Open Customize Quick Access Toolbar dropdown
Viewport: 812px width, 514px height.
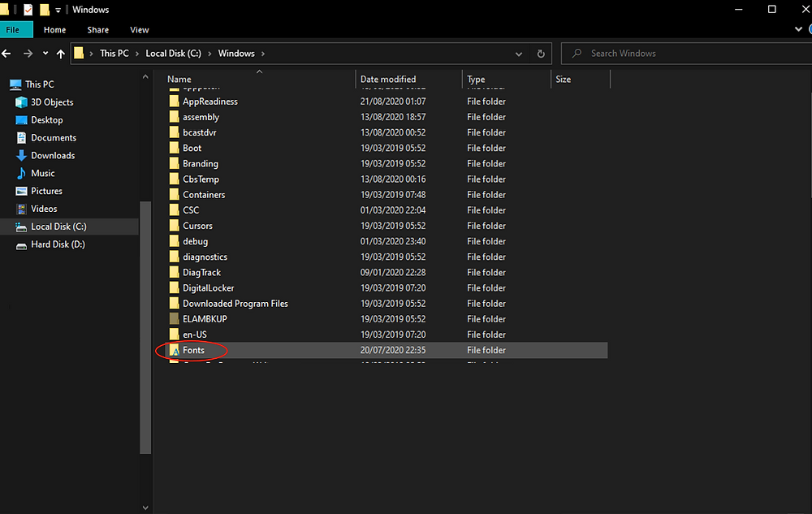click(58, 10)
